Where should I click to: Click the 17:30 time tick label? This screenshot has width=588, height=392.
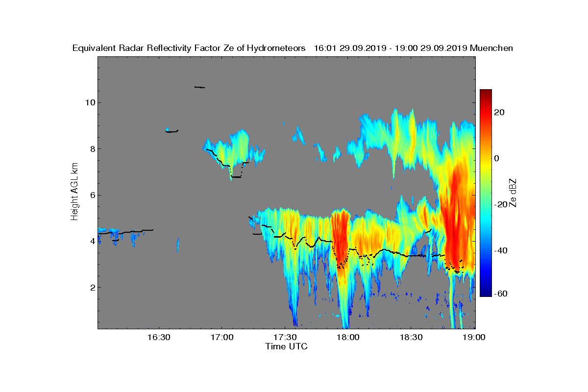pyautogui.click(x=285, y=338)
